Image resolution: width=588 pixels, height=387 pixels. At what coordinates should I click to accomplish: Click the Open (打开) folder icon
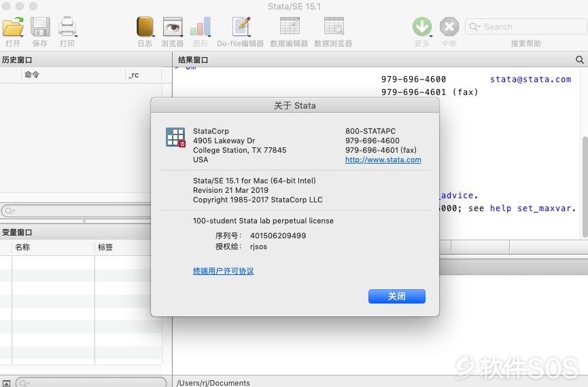(13, 27)
